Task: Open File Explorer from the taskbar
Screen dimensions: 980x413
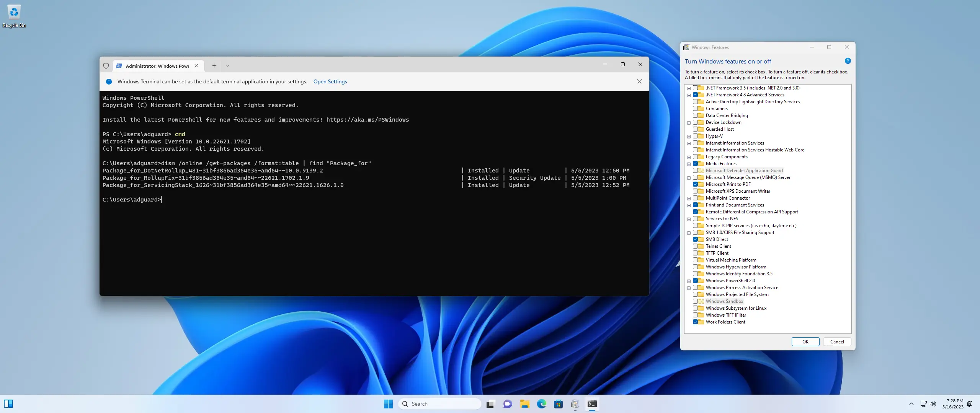Action: pyautogui.click(x=524, y=404)
